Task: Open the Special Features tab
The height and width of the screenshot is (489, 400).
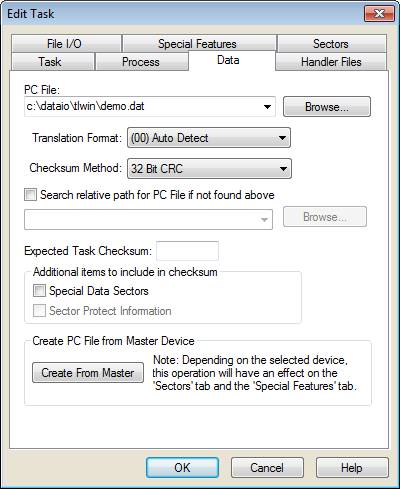Action: [x=199, y=44]
